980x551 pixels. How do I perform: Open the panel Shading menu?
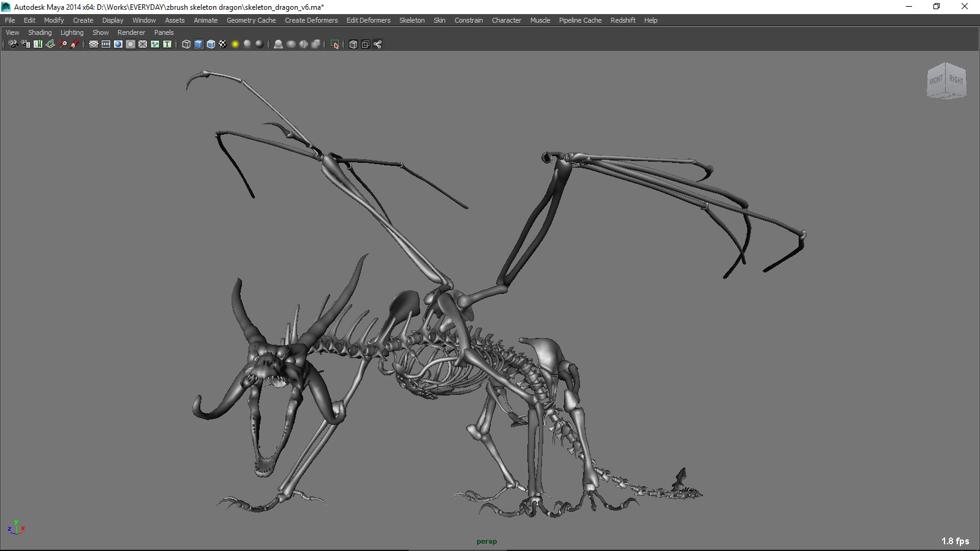pyautogui.click(x=40, y=32)
